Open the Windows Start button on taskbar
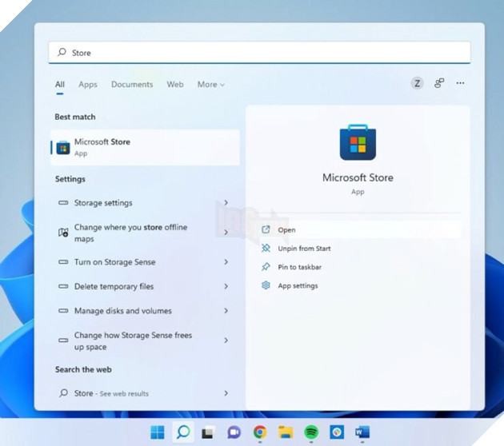This screenshot has height=446, width=504. [158, 432]
